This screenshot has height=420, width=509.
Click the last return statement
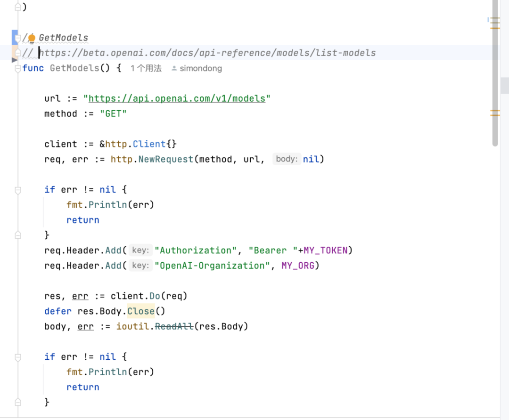point(83,387)
